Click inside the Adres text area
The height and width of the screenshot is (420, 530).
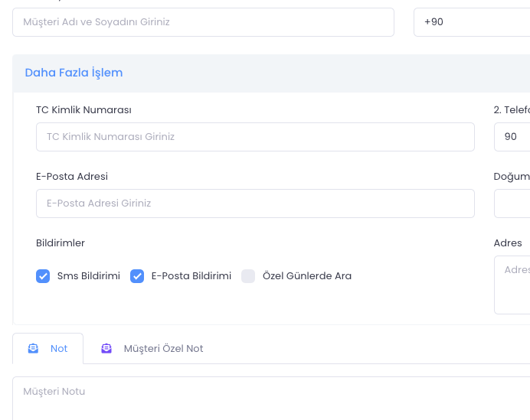click(513, 285)
